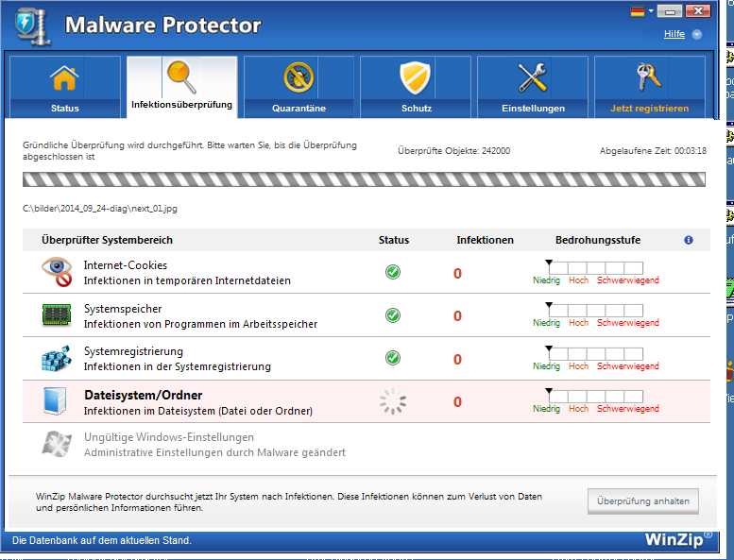Click the green check status for Internet-Cookies
The image size is (734, 560).
[393, 272]
